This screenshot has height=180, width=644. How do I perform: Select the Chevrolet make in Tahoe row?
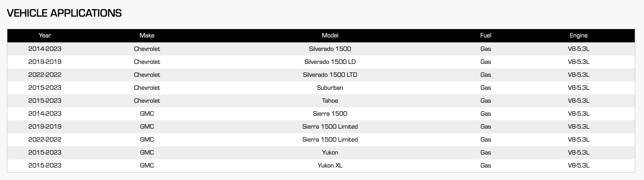click(x=147, y=101)
